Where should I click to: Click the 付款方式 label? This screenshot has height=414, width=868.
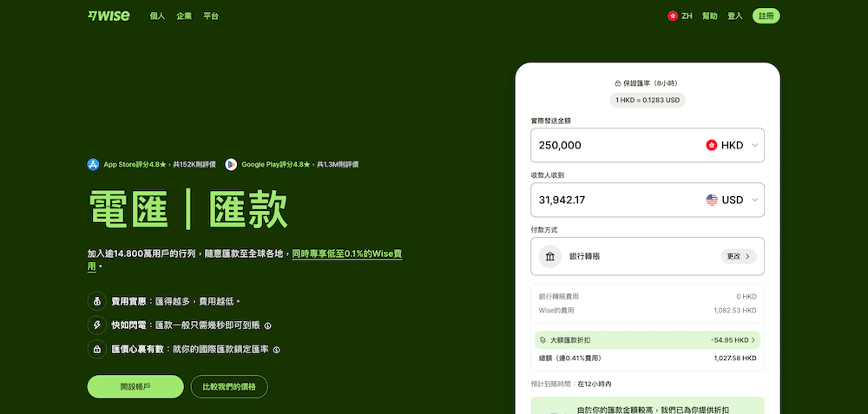point(543,229)
